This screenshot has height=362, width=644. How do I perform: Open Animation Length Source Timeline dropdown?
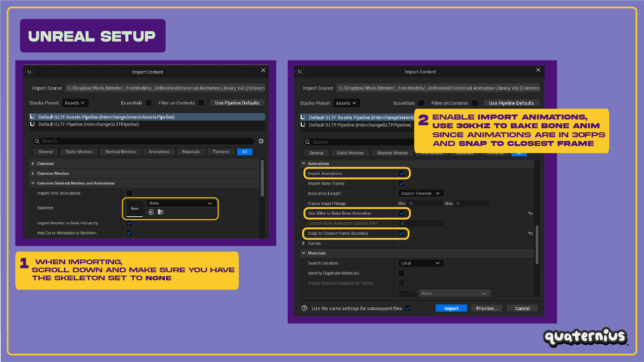[421, 194]
